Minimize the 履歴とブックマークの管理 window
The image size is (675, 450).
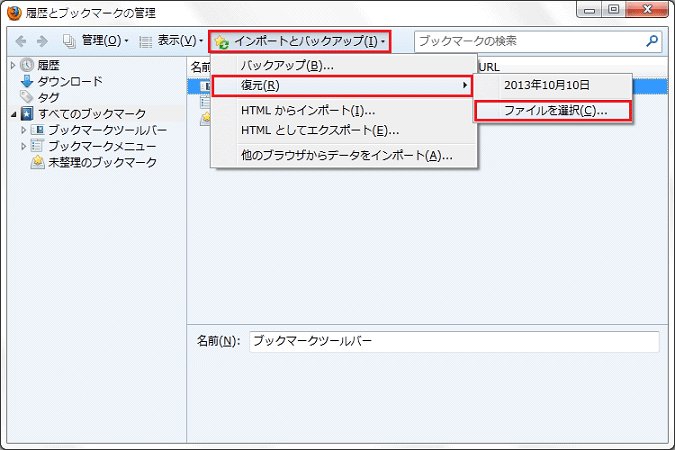click(x=589, y=10)
